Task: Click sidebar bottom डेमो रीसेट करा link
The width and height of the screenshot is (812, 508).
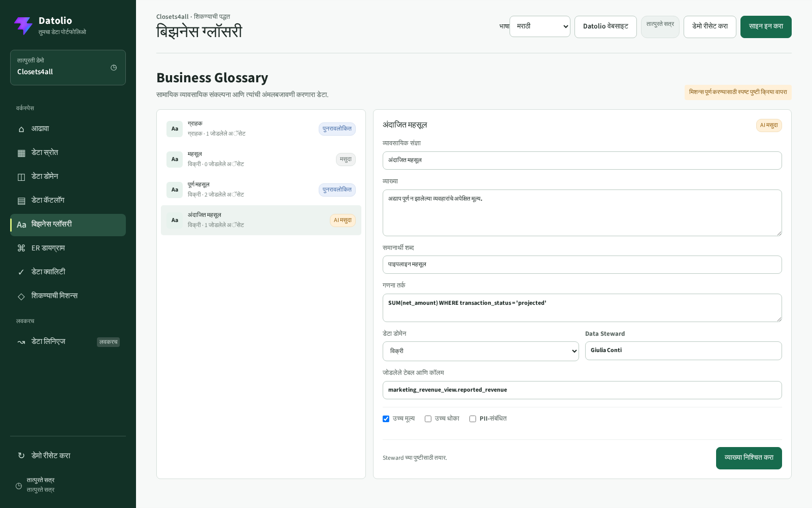Action: 68,456
